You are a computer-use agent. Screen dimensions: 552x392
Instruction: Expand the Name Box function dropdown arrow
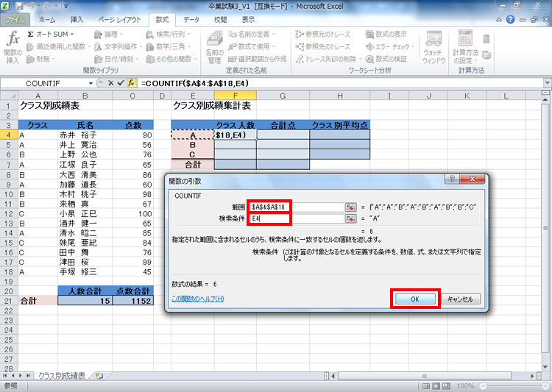click(91, 83)
